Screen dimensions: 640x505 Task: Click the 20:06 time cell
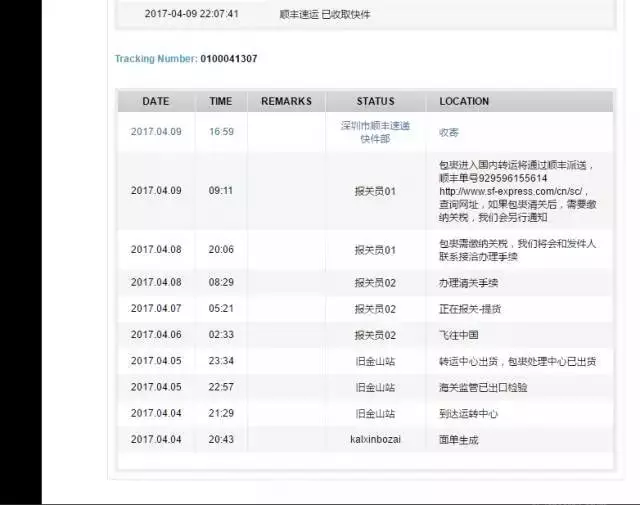pos(221,249)
